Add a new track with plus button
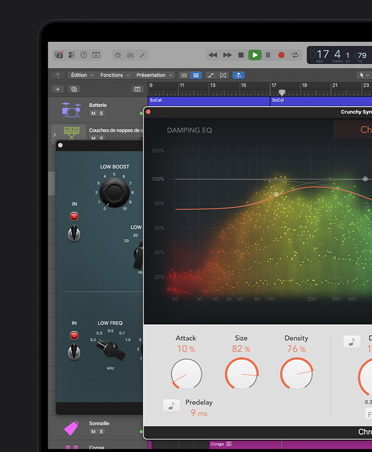This screenshot has height=452, width=372. coord(58,89)
